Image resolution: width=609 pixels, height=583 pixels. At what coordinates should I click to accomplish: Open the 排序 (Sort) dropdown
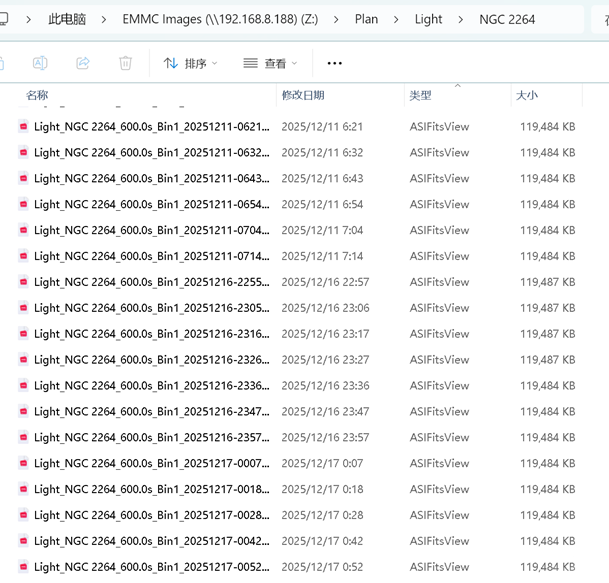coord(190,63)
